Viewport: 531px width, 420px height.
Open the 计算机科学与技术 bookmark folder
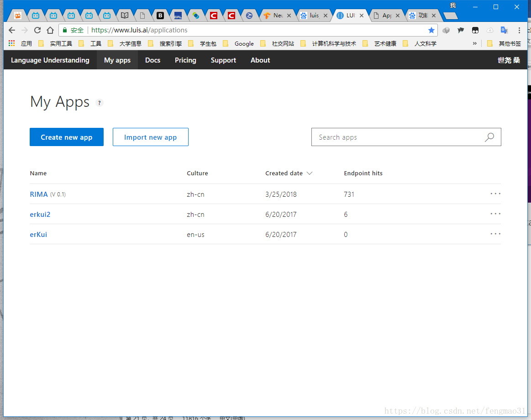[328, 43]
